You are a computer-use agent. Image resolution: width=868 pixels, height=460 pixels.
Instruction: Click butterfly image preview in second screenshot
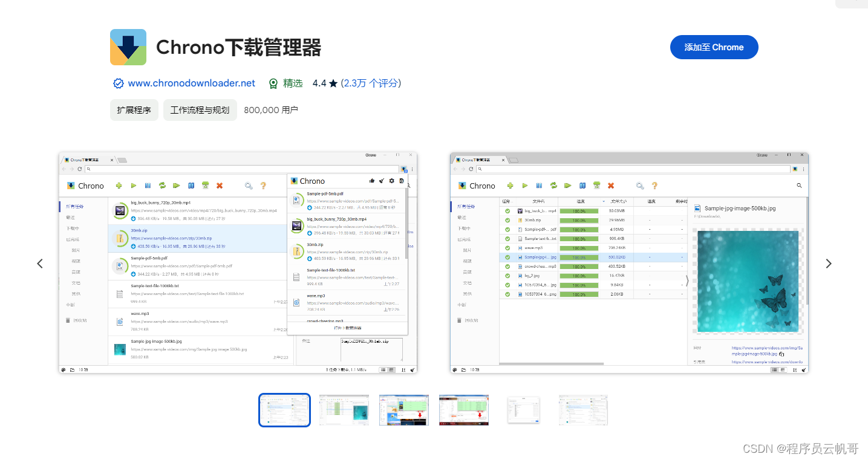tap(748, 282)
